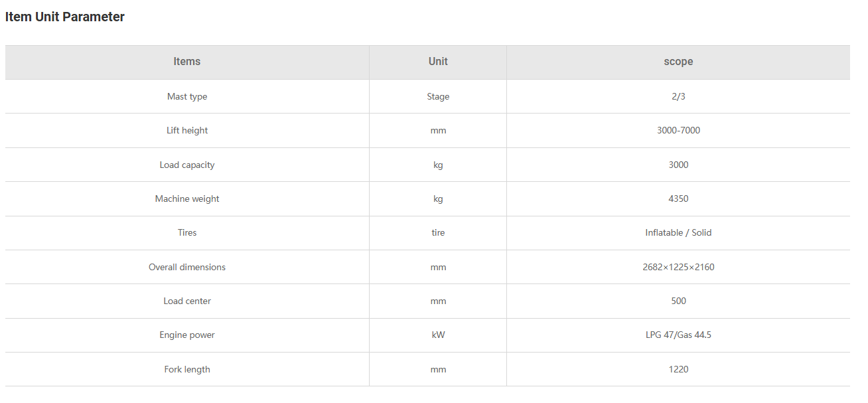Click the Inflatable / Solid value
This screenshot has width=868, height=403.
(x=678, y=233)
